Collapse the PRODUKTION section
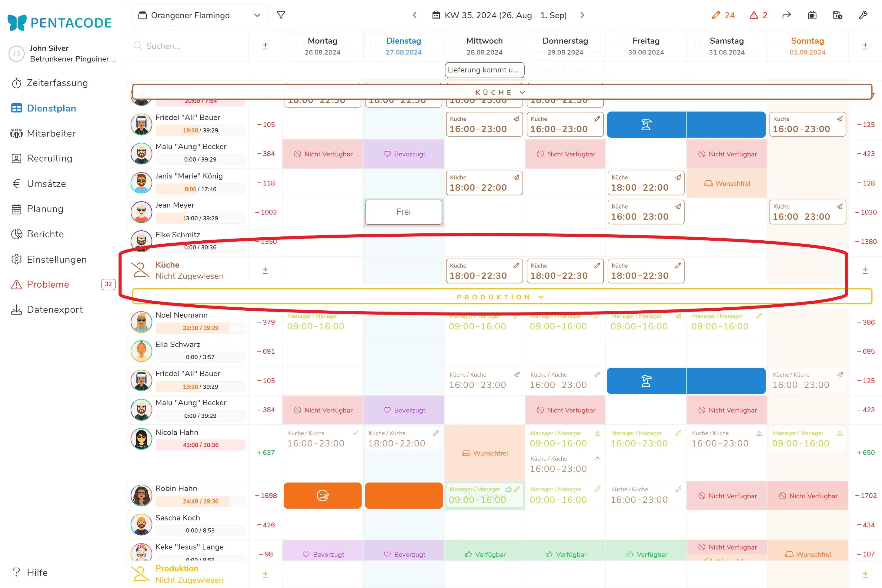 tap(541, 297)
